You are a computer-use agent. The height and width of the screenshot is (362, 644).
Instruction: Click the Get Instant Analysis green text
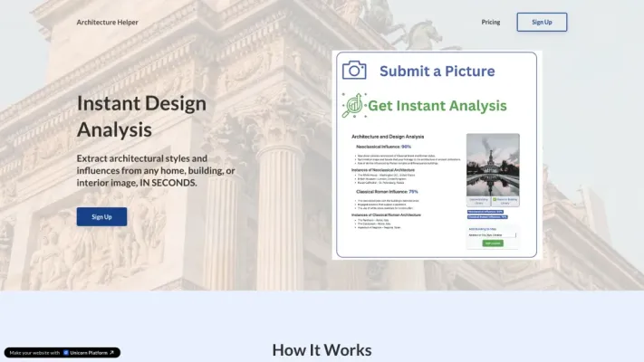coord(437,106)
